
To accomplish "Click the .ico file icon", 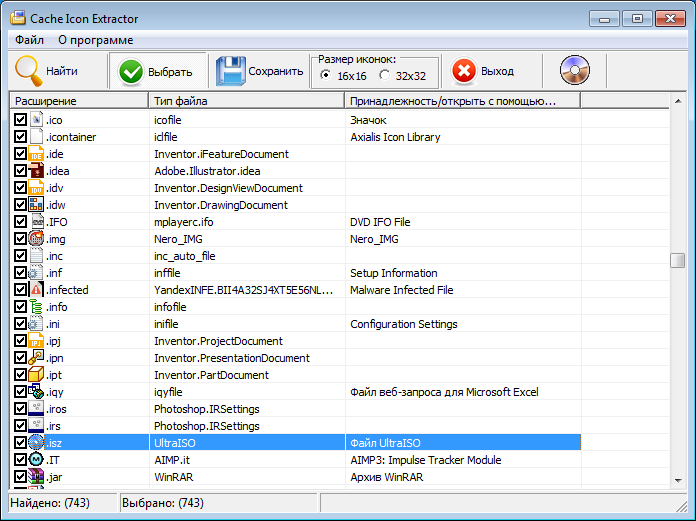I will [36, 120].
